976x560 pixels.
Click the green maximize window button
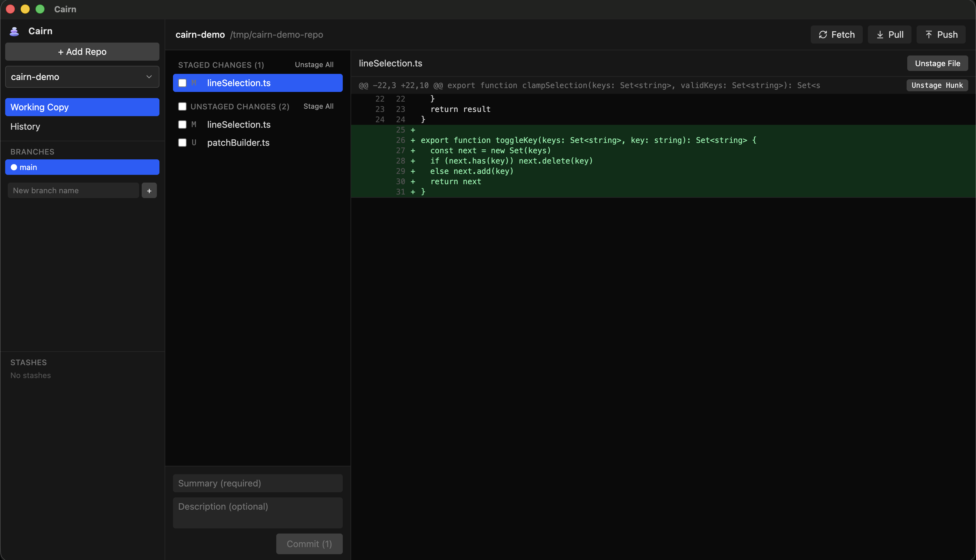tap(40, 9)
